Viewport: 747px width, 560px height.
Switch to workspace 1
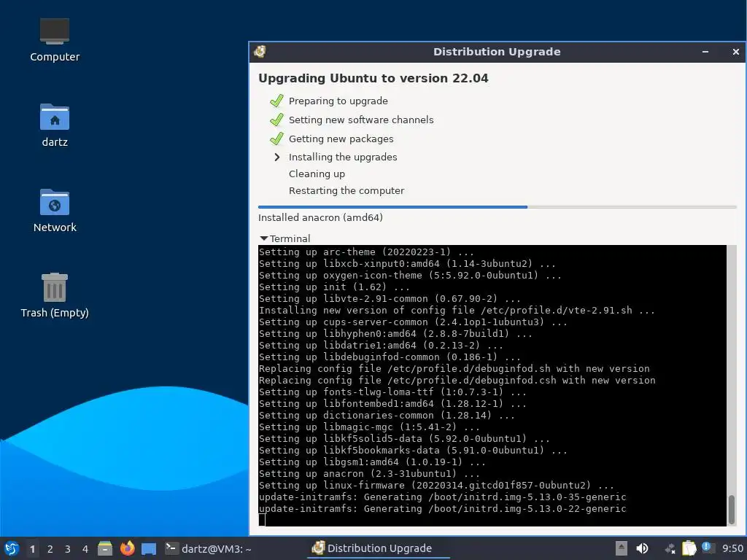click(32, 549)
